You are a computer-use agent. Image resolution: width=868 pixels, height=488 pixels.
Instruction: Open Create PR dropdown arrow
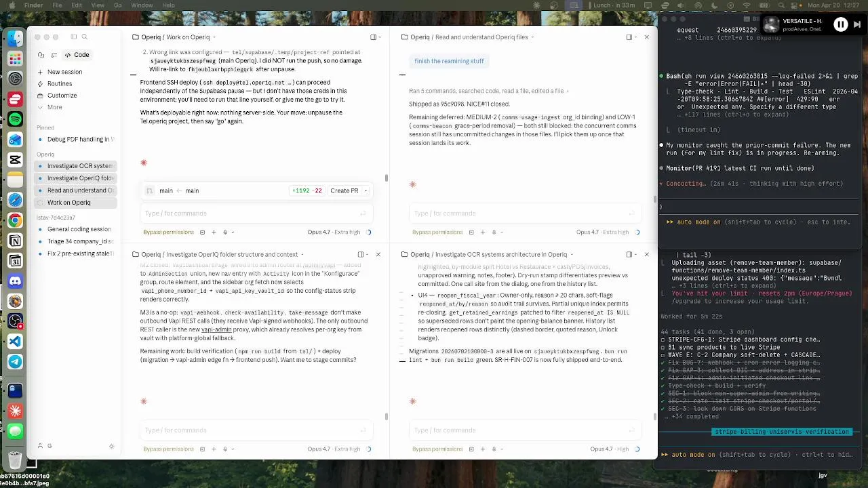tap(366, 191)
